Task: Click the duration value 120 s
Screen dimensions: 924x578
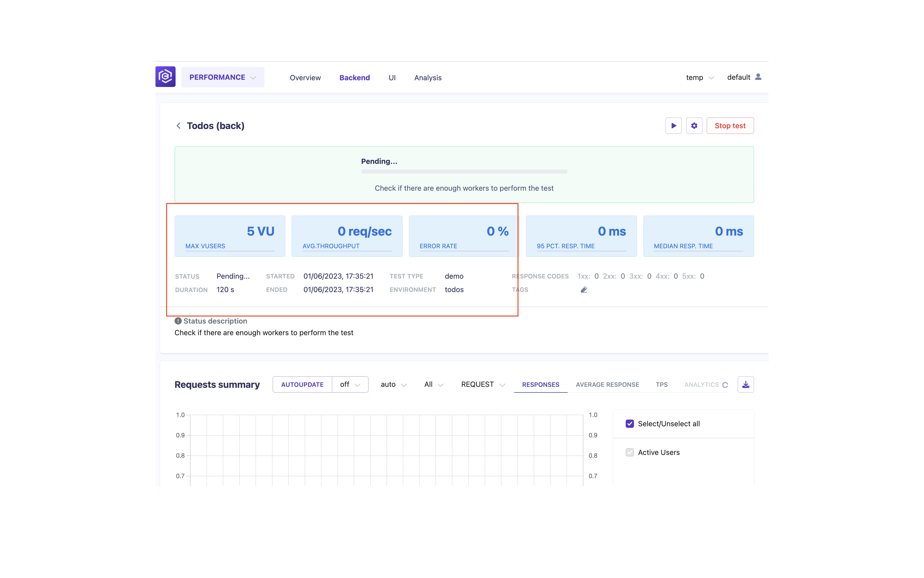Action: click(225, 289)
